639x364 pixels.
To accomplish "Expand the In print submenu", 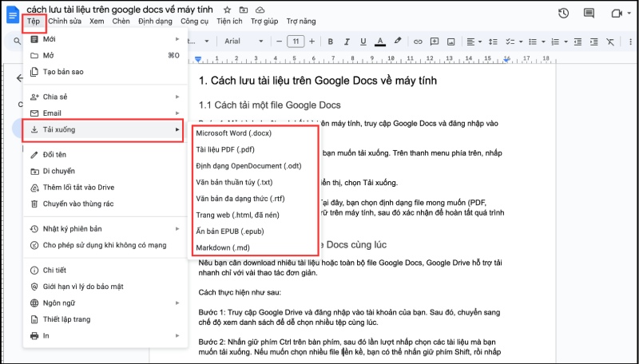I will tap(105, 336).
